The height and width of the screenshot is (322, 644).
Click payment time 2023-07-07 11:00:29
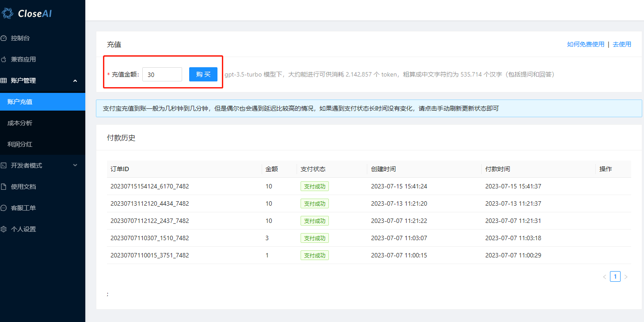(513, 255)
